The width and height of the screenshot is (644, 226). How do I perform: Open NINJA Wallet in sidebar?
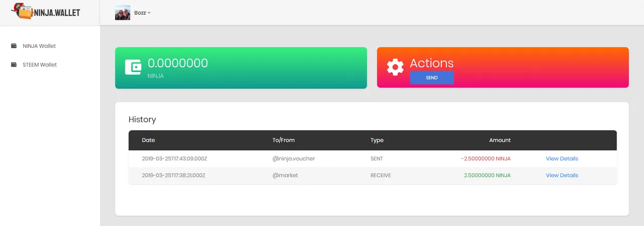[39, 46]
